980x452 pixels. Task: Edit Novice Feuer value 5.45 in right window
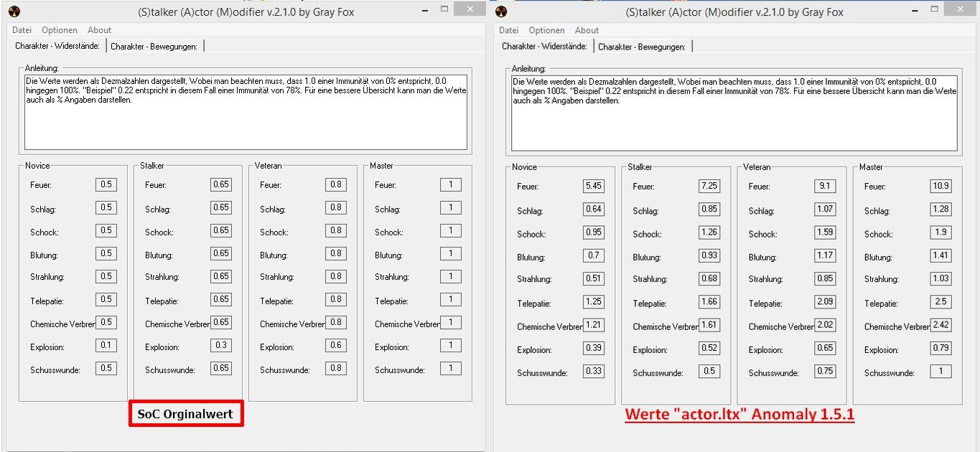point(594,186)
